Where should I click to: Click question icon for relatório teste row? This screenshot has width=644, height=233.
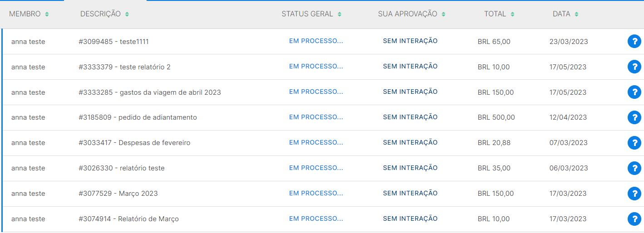click(x=634, y=168)
